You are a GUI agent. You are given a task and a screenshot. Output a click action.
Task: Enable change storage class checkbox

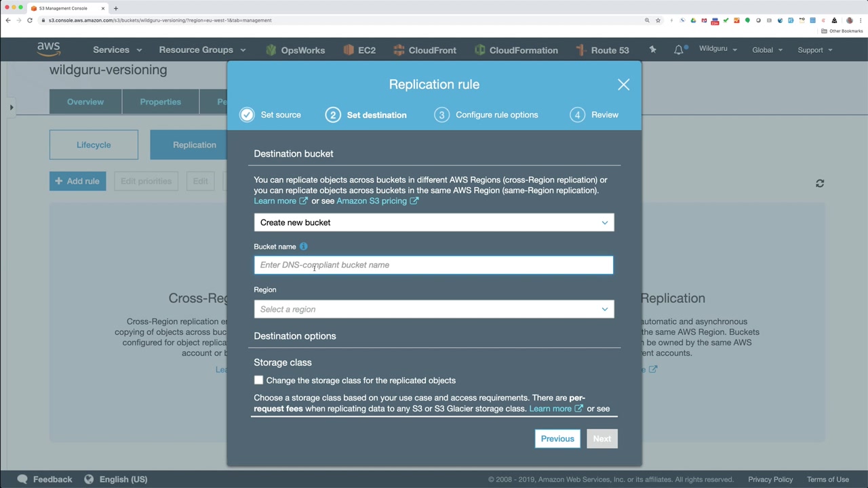(258, 380)
